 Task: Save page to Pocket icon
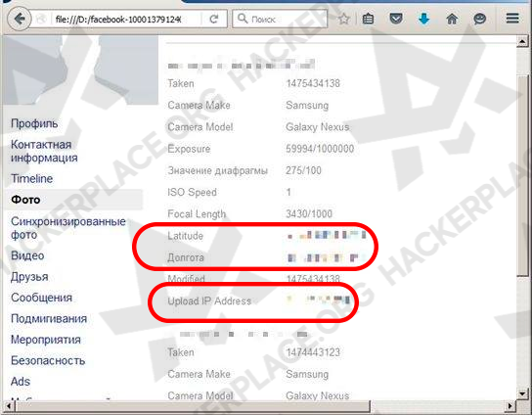click(x=396, y=19)
